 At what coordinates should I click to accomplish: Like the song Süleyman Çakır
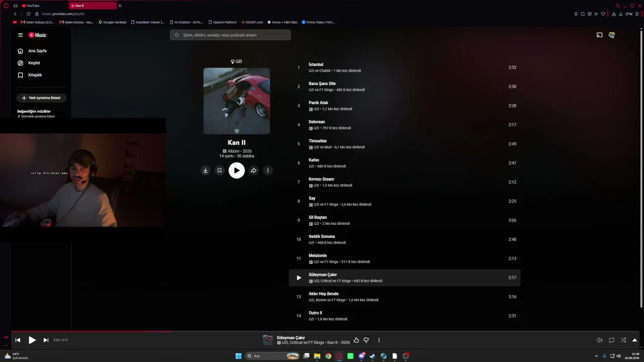pyautogui.click(x=356, y=340)
